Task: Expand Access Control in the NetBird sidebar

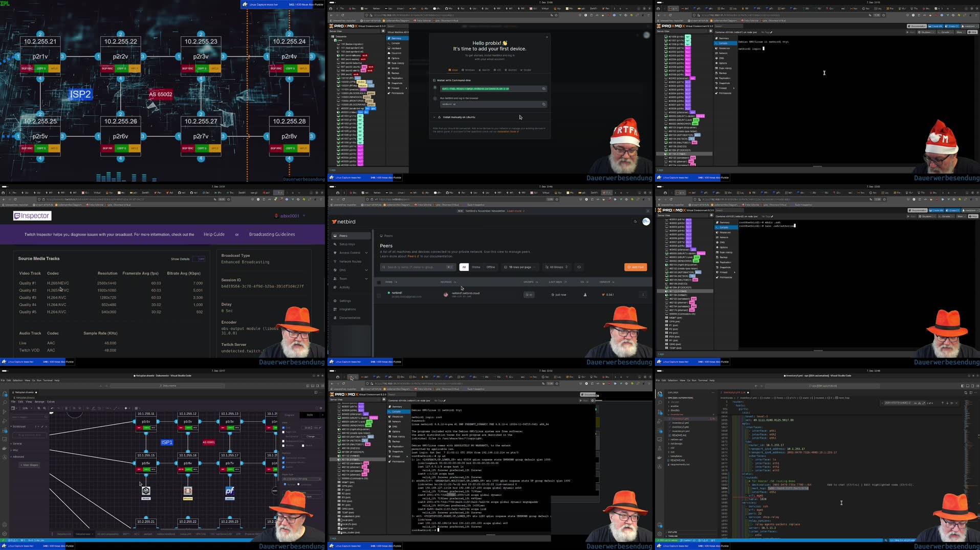Action: (351, 253)
